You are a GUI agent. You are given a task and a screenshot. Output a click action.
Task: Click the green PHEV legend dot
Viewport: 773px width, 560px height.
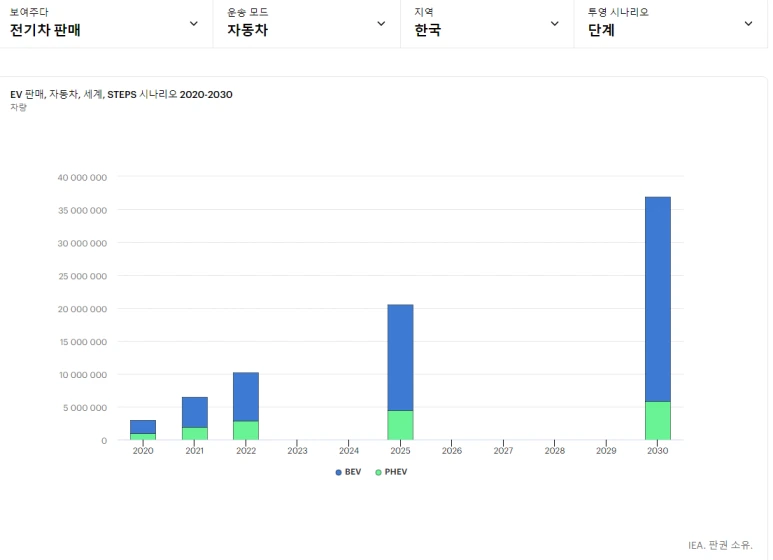tap(378, 472)
